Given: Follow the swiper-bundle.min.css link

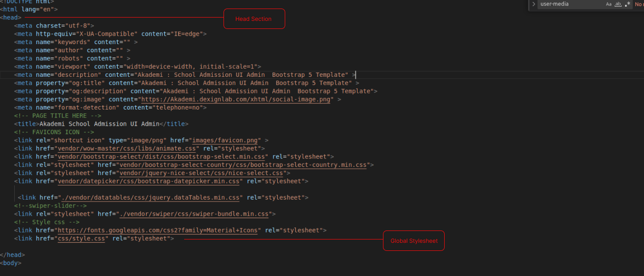Looking at the screenshot, I should [194, 214].
